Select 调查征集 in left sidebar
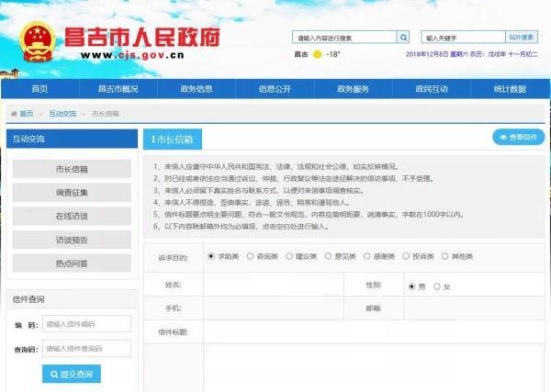The width and height of the screenshot is (551, 392). (x=72, y=193)
